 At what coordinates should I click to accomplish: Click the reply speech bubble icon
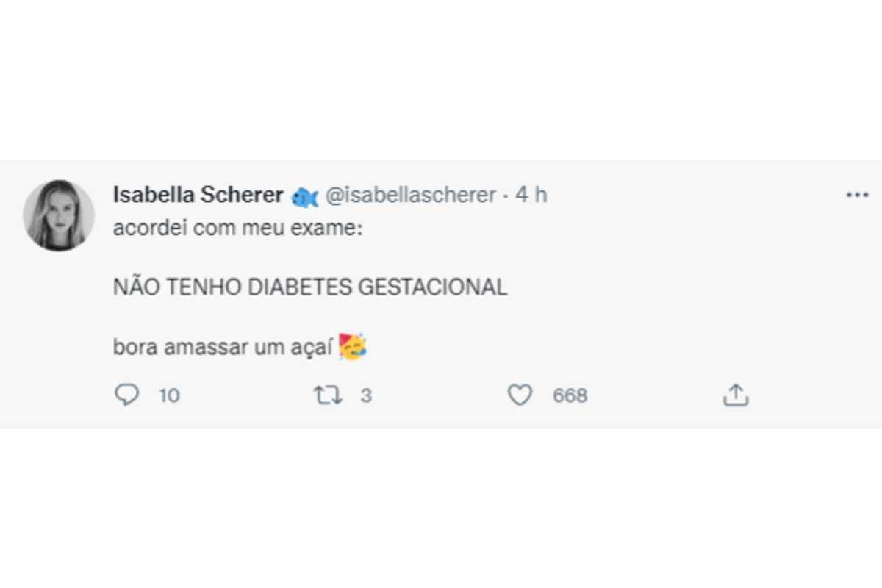127,395
